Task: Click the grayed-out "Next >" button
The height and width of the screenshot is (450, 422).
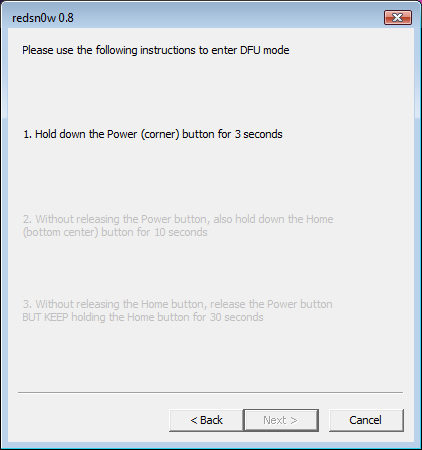Action: click(281, 420)
